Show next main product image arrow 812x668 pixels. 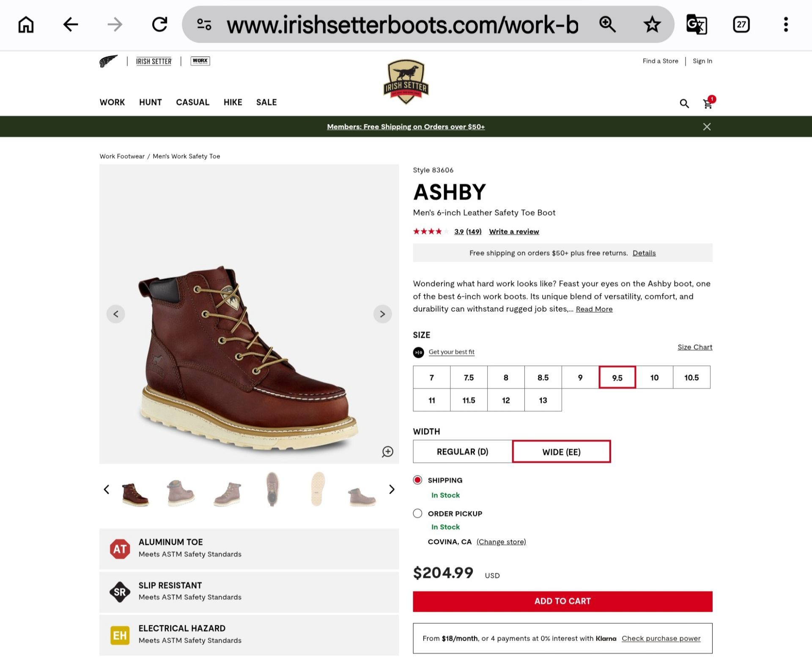click(382, 314)
